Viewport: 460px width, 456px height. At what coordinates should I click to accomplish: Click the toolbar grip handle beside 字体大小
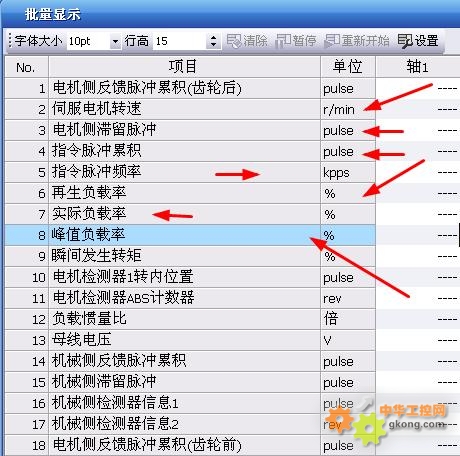9,41
